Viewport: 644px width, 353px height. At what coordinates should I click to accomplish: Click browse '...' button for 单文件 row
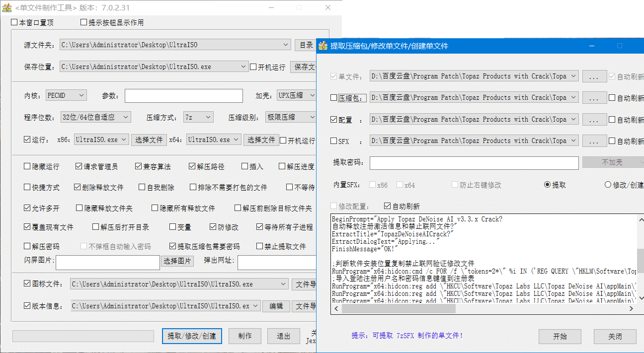pos(595,76)
